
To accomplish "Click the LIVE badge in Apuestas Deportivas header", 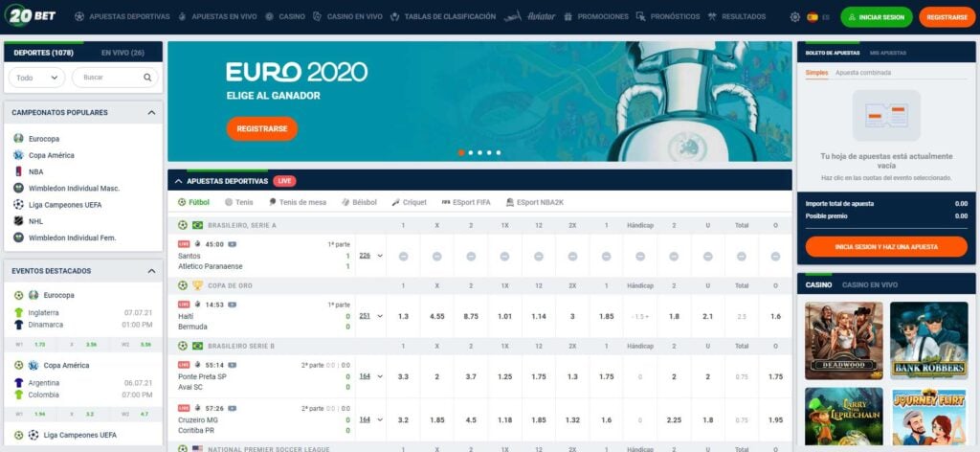I will (284, 181).
